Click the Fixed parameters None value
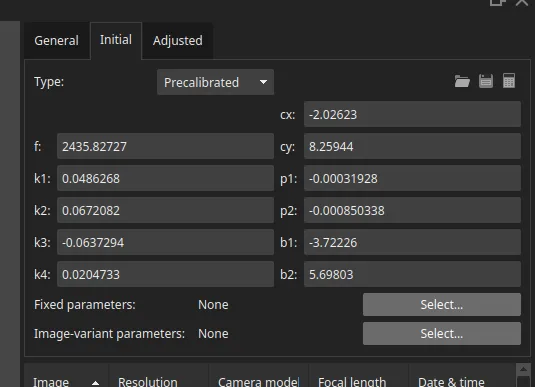The width and height of the screenshot is (535, 387). click(213, 305)
